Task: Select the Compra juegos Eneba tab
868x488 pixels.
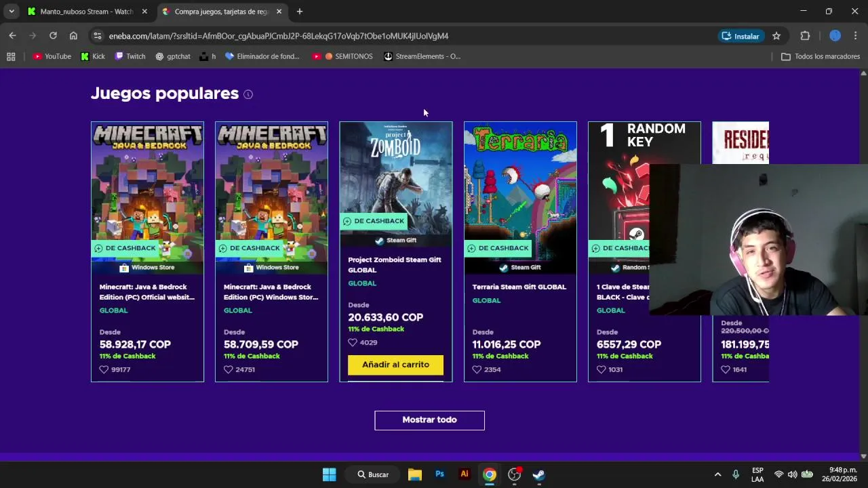Action: tap(221, 12)
